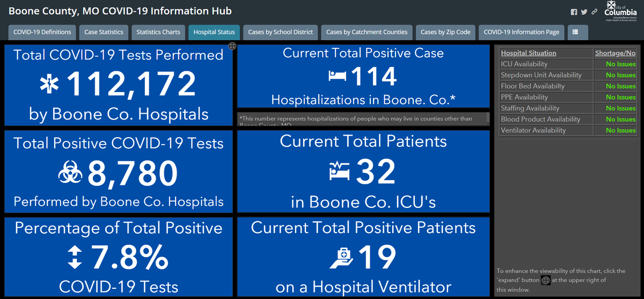The height and width of the screenshot is (299, 644).
Task: Open the list menu icon tab
Action: click(575, 32)
